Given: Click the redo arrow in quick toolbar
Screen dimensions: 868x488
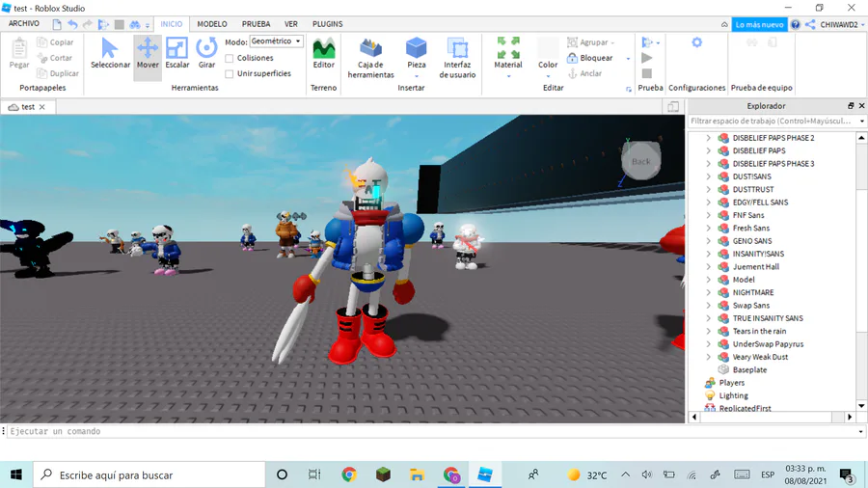Looking at the screenshot, I should pyautogui.click(x=88, y=24).
